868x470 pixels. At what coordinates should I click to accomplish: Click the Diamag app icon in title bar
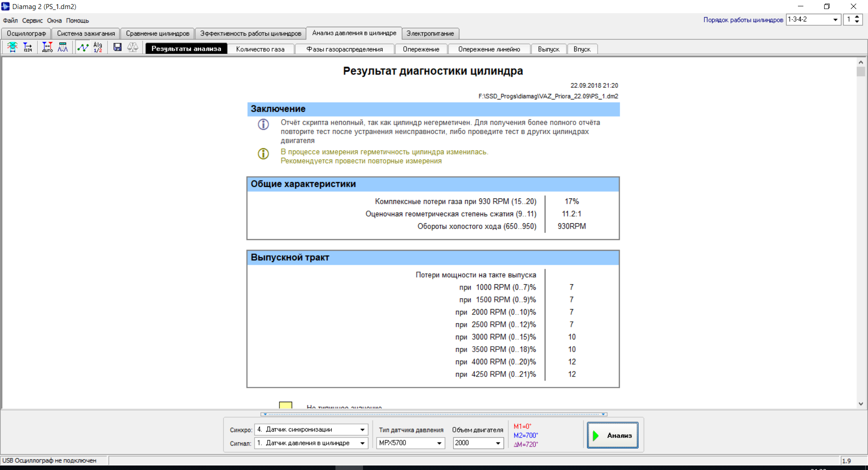tap(5, 6)
